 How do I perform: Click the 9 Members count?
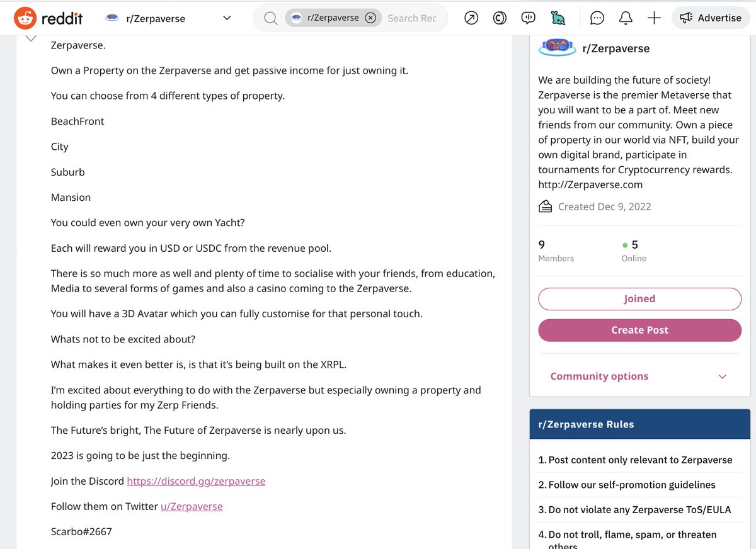click(556, 251)
